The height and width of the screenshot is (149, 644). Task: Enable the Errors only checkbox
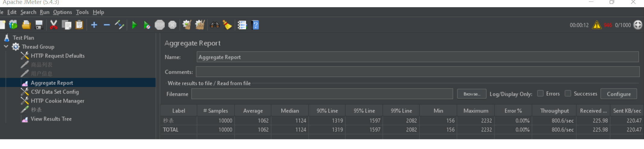(540, 93)
